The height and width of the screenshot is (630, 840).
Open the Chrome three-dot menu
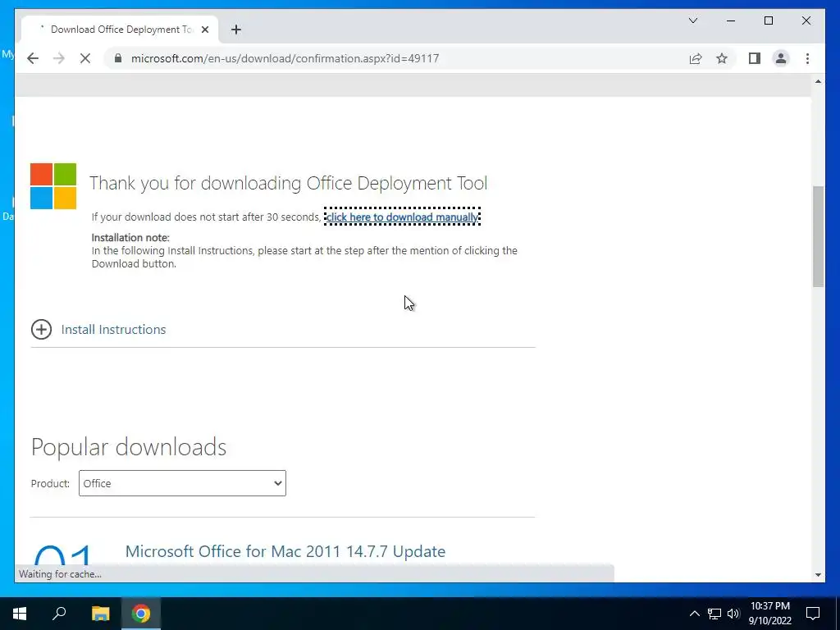(808, 58)
